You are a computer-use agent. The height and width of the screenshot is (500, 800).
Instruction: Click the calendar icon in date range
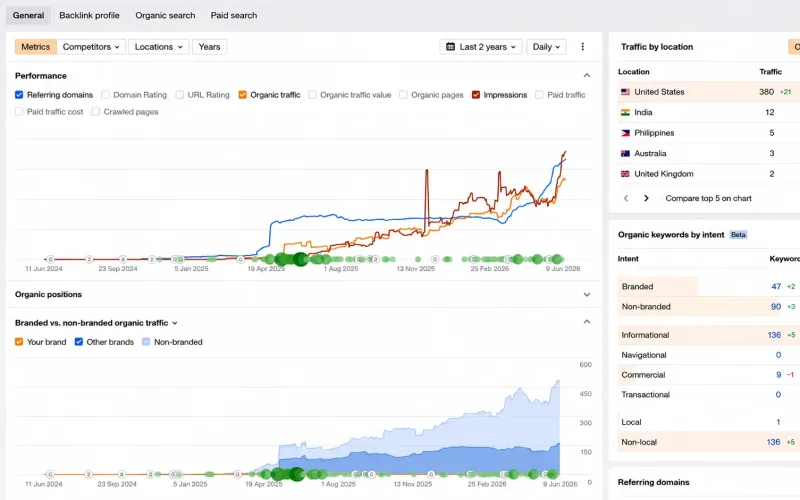pyautogui.click(x=451, y=46)
